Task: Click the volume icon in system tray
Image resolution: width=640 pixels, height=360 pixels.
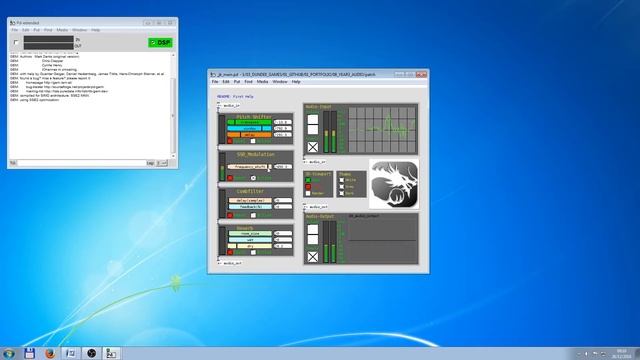Action: [587, 354]
